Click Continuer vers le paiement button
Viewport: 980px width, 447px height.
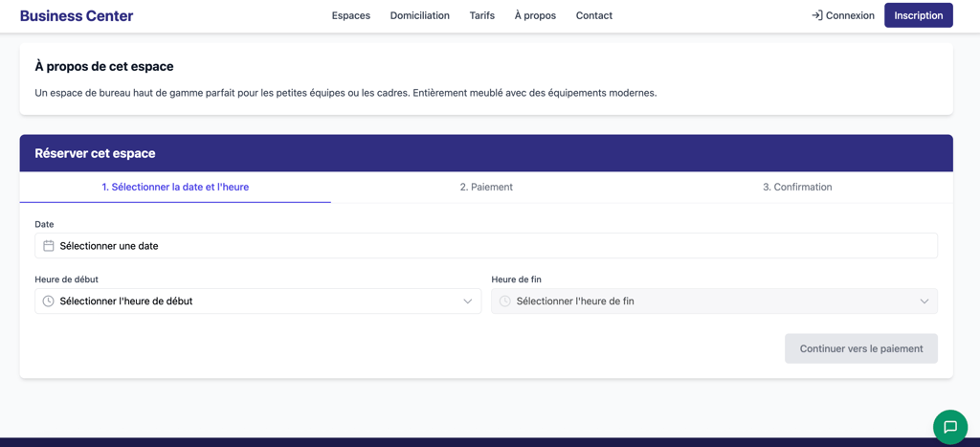pos(860,348)
